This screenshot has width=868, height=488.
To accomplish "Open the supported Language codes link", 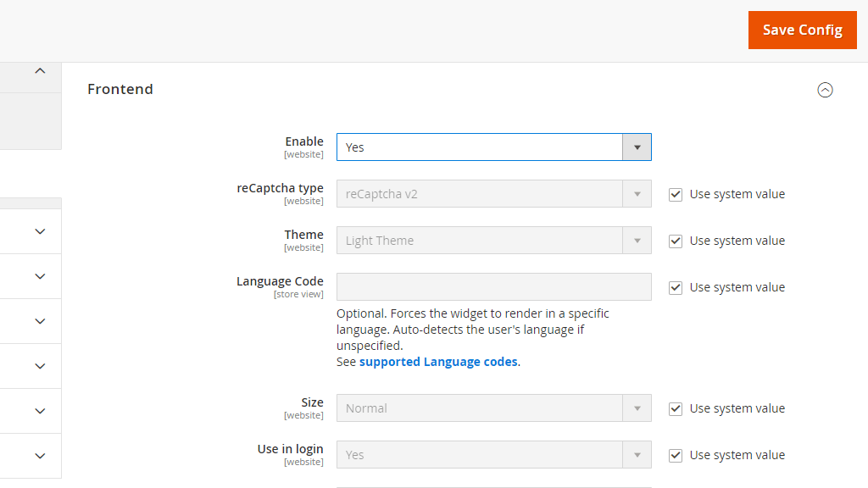I will click(438, 362).
